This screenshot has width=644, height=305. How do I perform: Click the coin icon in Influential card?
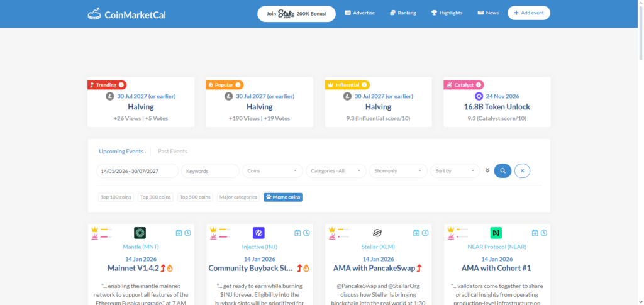347,96
